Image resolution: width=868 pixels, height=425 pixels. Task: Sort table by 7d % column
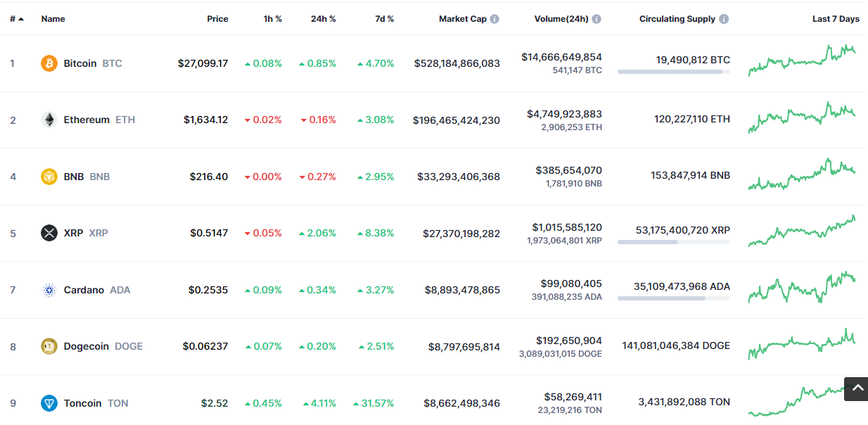384,19
